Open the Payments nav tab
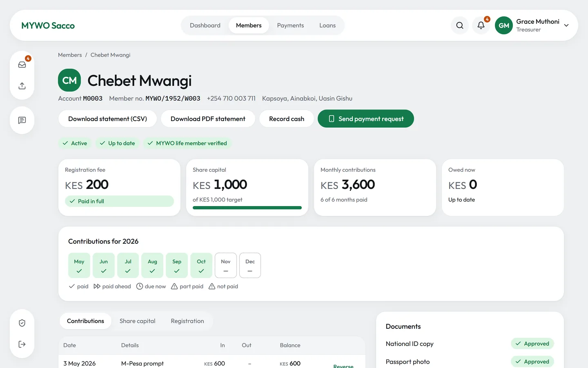Viewport: 588px width, 368px height. (x=290, y=25)
